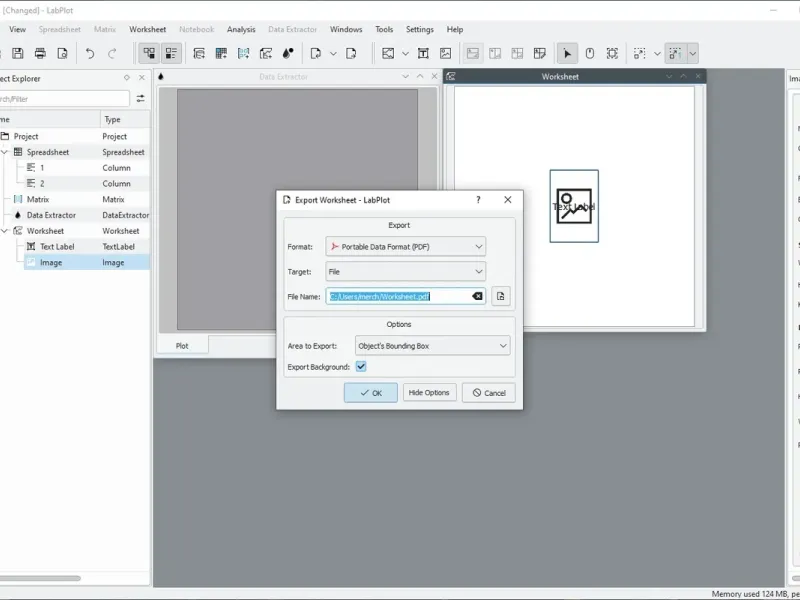
Task: Click the new Spreadsheet toolbar icon
Action: point(221,54)
